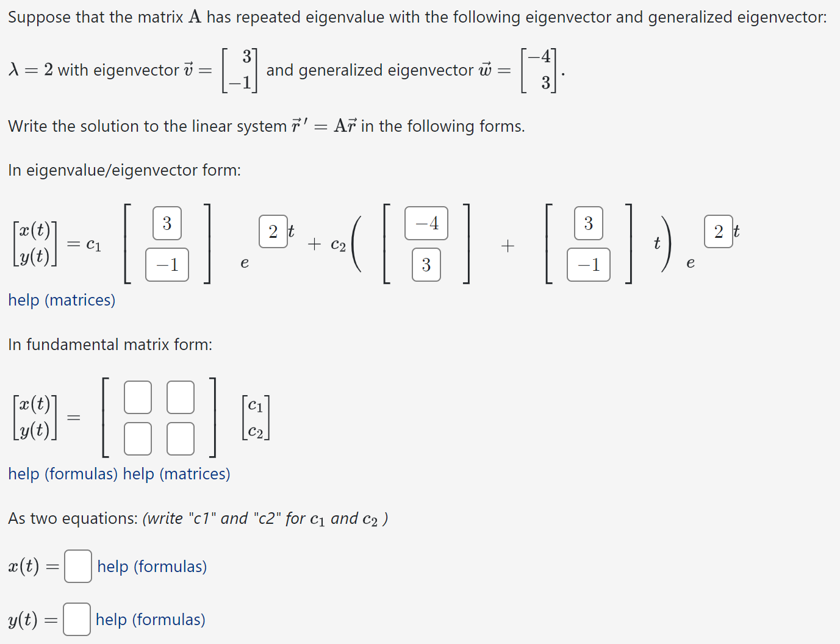Click the empty answer box for y(t)

point(76,619)
